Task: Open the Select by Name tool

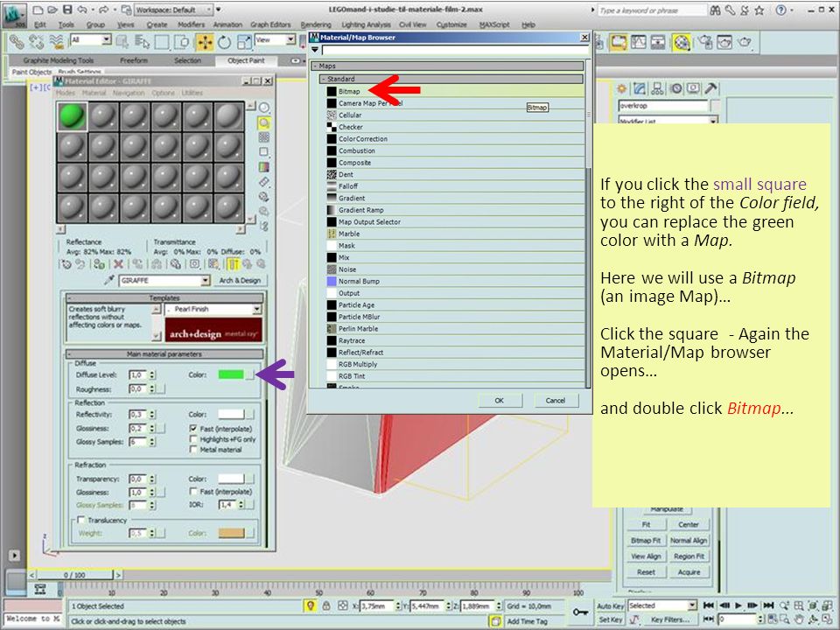Action: (143, 42)
